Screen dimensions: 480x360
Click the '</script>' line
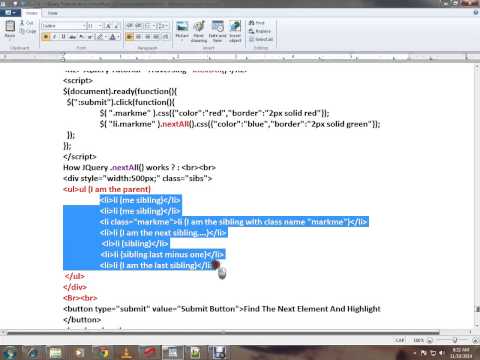(x=80, y=156)
